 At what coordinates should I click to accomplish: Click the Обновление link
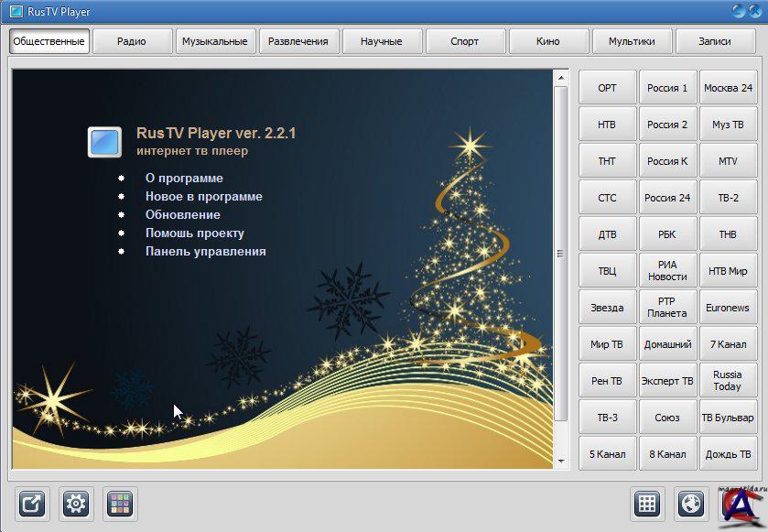pos(182,214)
